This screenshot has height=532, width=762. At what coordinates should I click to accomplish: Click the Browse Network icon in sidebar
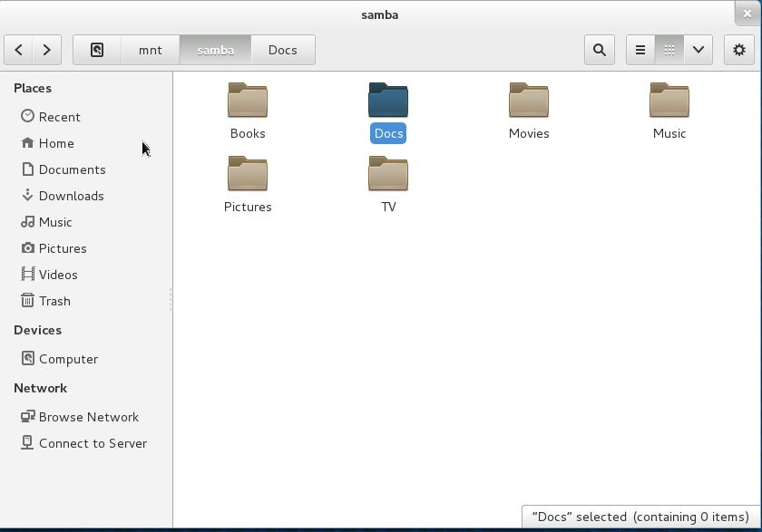pos(28,417)
